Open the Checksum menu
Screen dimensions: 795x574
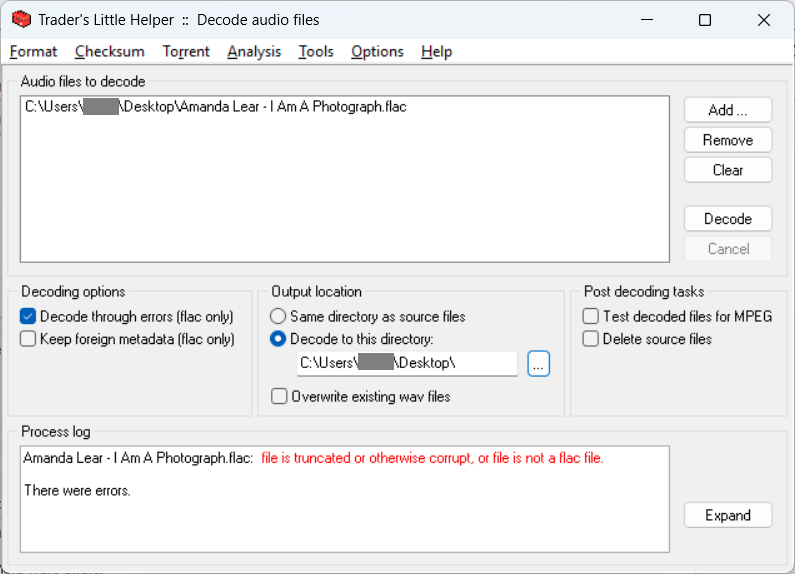pyautogui.click(x=110, y=52)
